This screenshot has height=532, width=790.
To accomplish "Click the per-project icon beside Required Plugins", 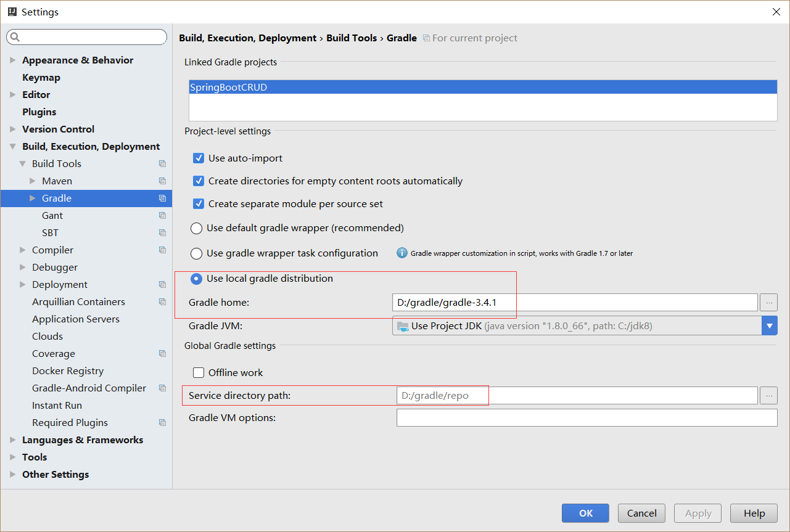I will click(x=162, y=423).
